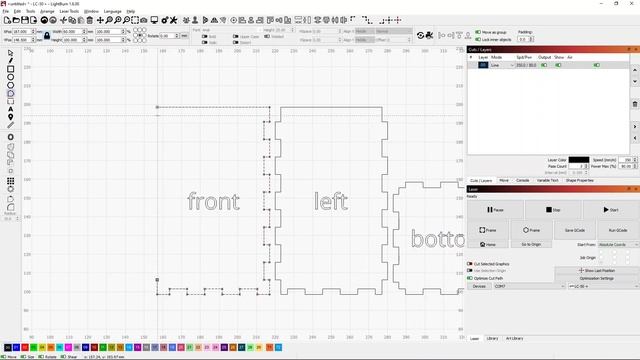The width and height of the screenshot is (640, 360).
Task: Click the Pause button
Action: click(495, 210)
